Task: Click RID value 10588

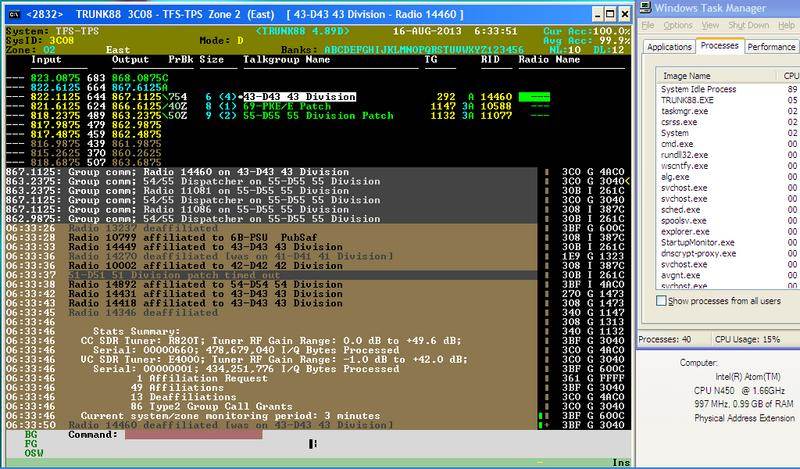Action: coord(496,106)
